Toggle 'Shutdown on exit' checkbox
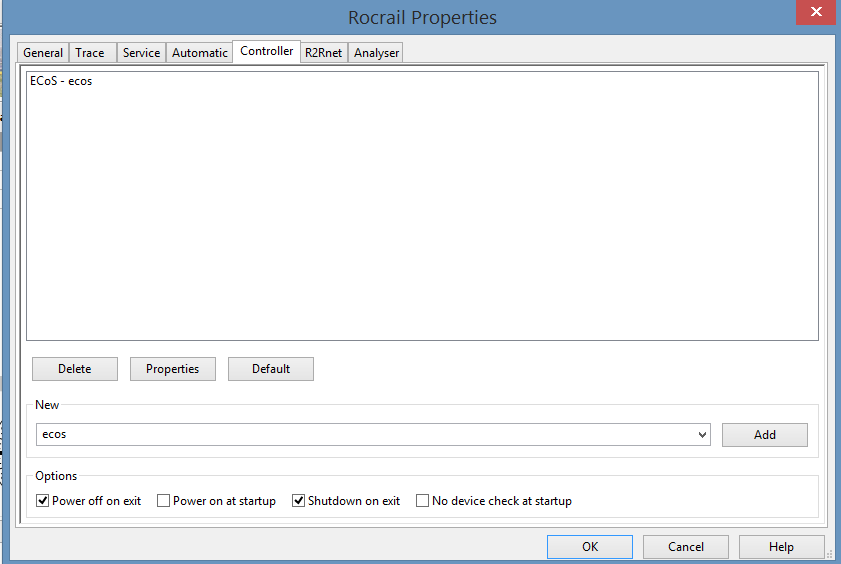This screenshot has height=564, width=841. pos(299,501)
